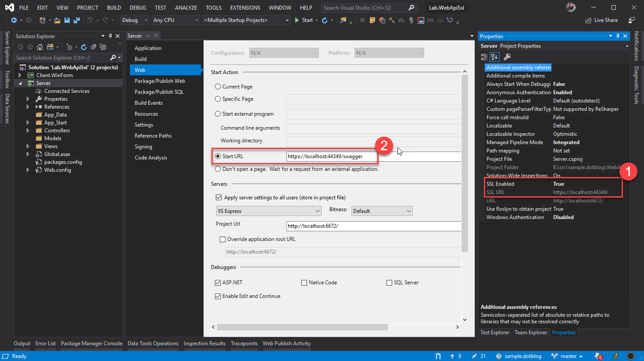Check the Override application root URL checkbox
The width and height of the screenshot is (644, 361).
click(x=223, y=239)
